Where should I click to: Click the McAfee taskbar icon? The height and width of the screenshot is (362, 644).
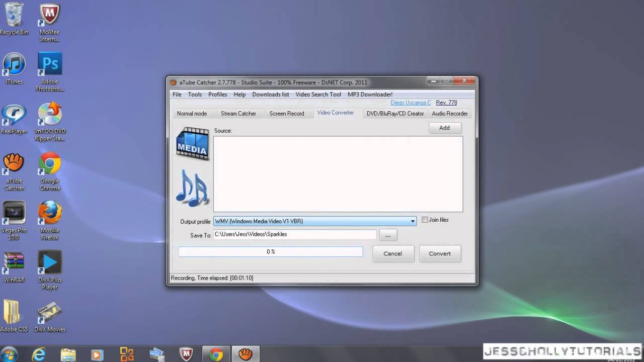pyautogui.click(x=186, y=354)
